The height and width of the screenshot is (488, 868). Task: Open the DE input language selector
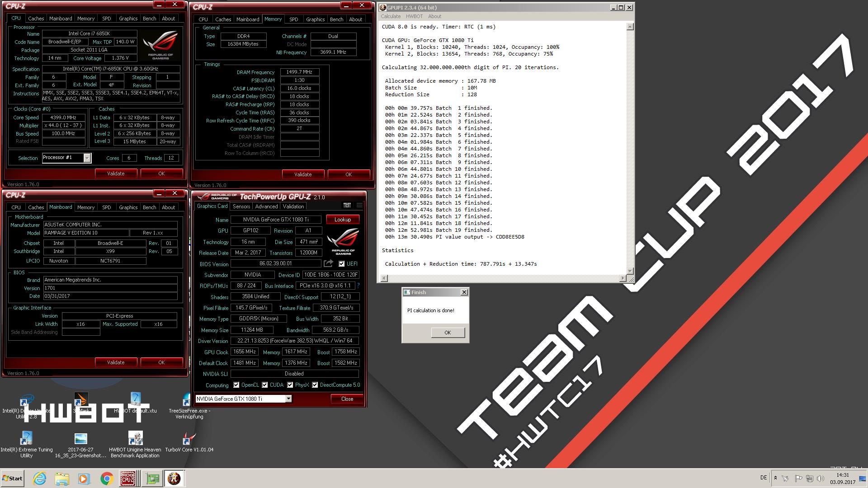[x=763, y=478]
